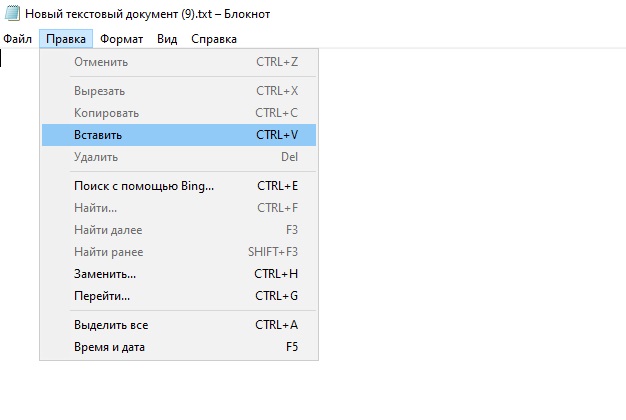Open the Справка menu

pyautogui.click(x=214, y=39)
